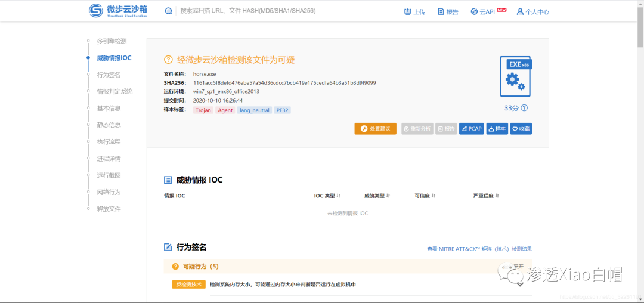Focus the URL or file hash search field

248,11
